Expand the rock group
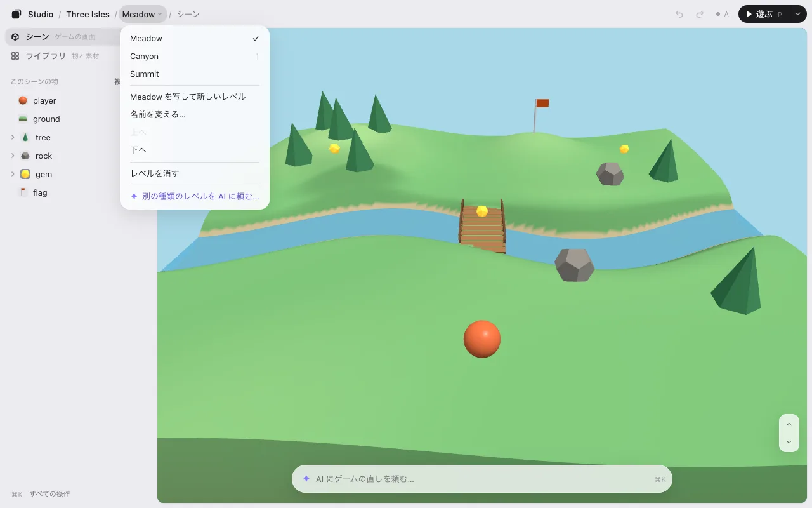The image size is (812, 508). 13,156
